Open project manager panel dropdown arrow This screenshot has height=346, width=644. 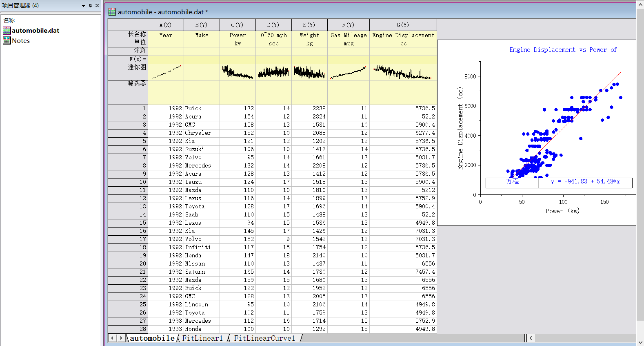click(x=83, y=6)
